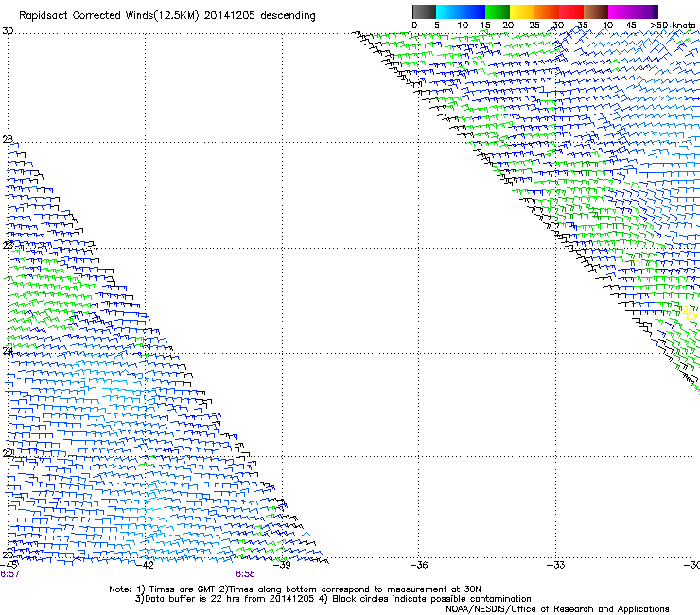Click longitude label '-39' on bottom axis
This screenshot has width=700, height=615.
(282, 565)
